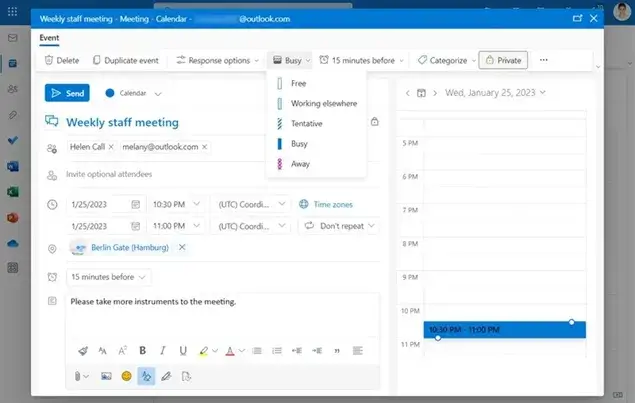Open the app launcher grid
The height and width of the screenshot is (403, 635).
pyautogui.click(x=13, y=11)
